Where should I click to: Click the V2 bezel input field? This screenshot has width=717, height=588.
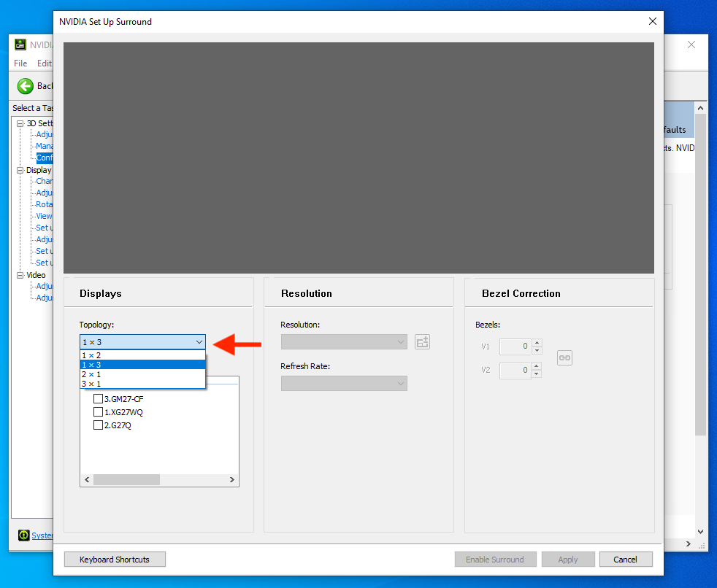[515, 370]
